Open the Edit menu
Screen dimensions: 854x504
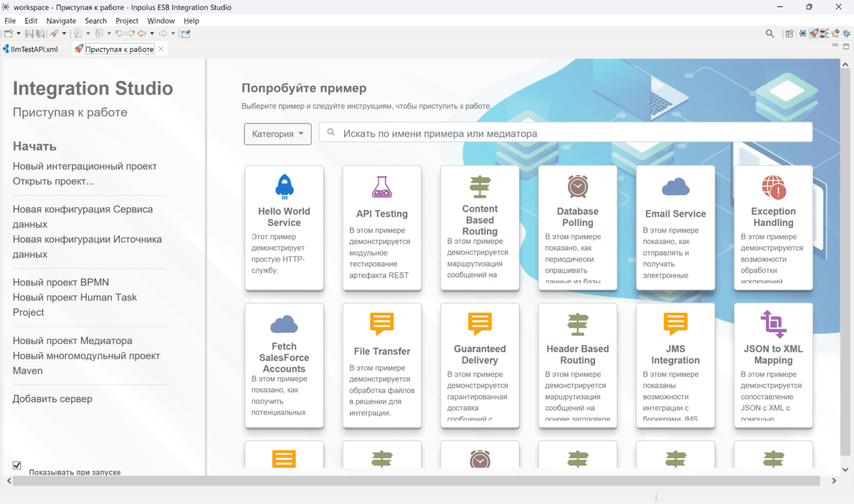point(31,20)
